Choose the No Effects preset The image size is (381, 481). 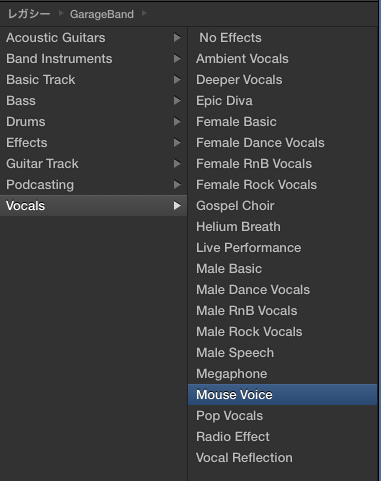pos(283,38)
